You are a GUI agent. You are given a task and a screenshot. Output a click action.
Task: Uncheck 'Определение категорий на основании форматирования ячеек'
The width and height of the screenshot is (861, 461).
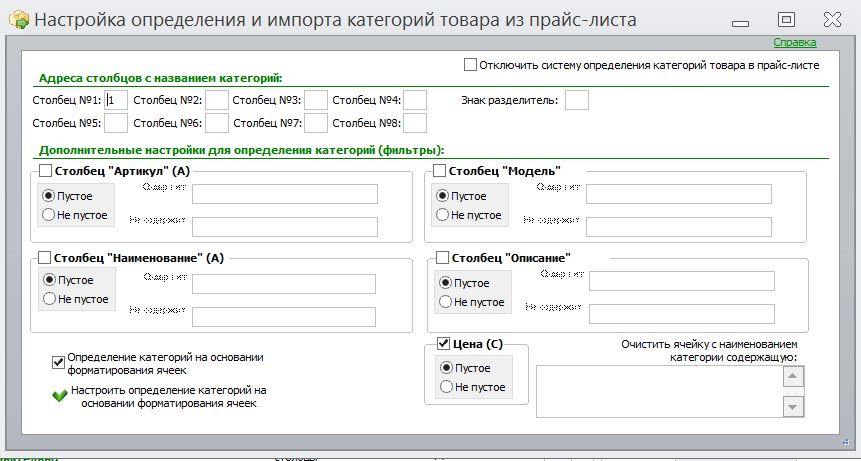[58, 363]
